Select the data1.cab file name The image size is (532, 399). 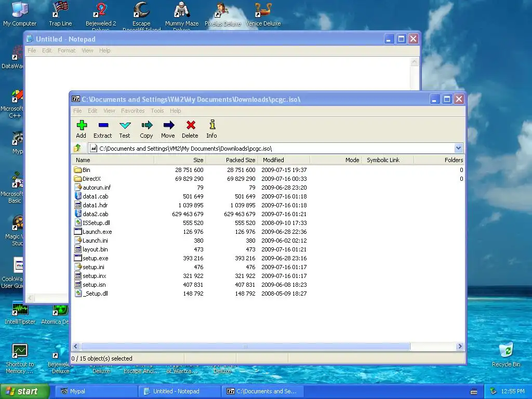click(x=96, y=196)
